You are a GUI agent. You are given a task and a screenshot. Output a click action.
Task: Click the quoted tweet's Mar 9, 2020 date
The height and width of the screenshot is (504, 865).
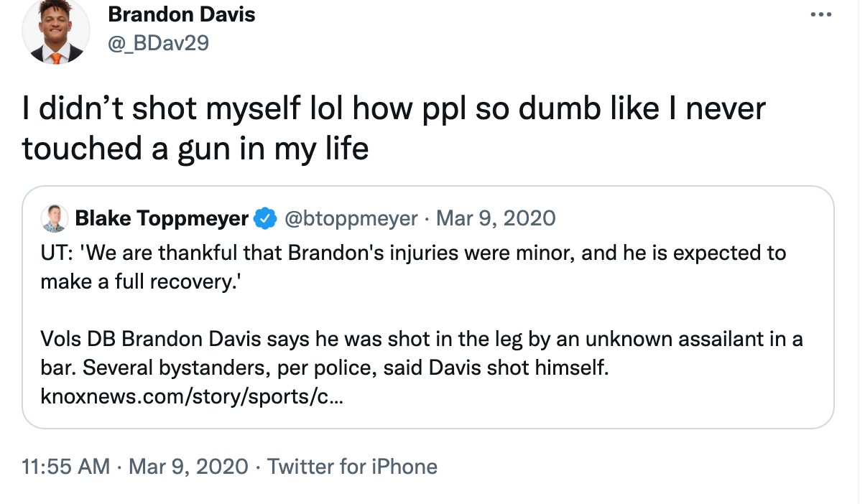coord(496,218)
